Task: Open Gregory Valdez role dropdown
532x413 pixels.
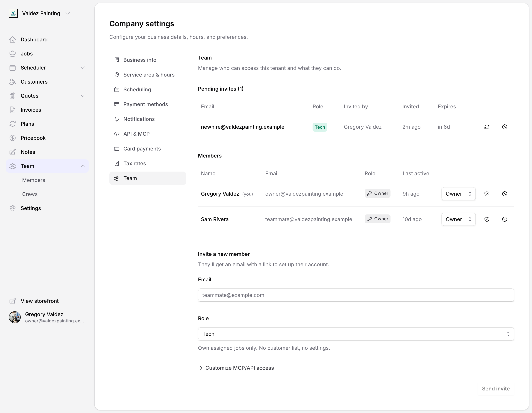Action: pyautogui.click(x=458, y=194)
